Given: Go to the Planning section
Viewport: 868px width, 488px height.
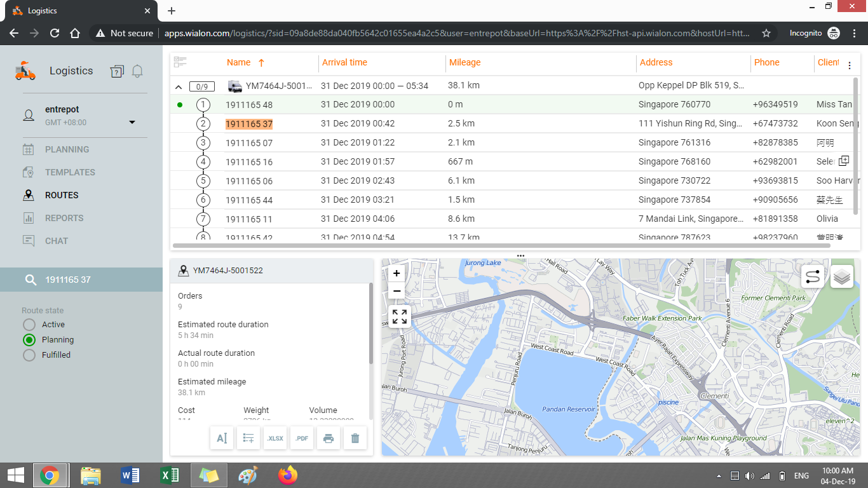Looking at the screenshot, I should (67, 149).
